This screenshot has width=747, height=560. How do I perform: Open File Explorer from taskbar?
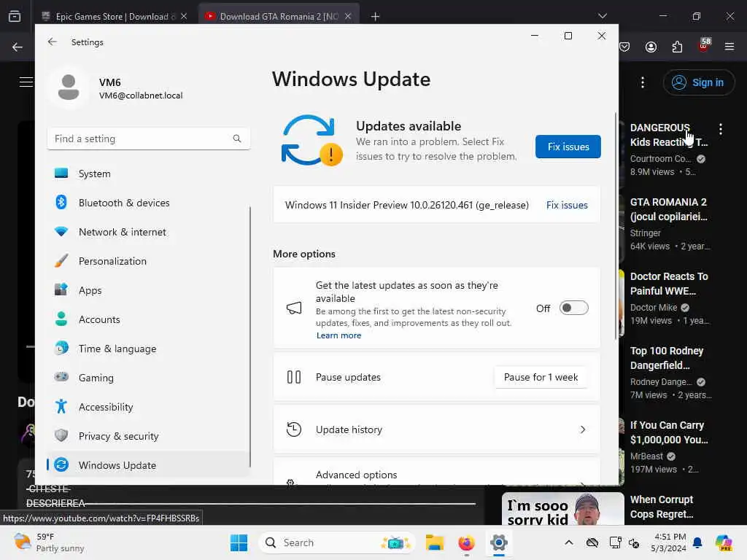click(x=435, y=542)
